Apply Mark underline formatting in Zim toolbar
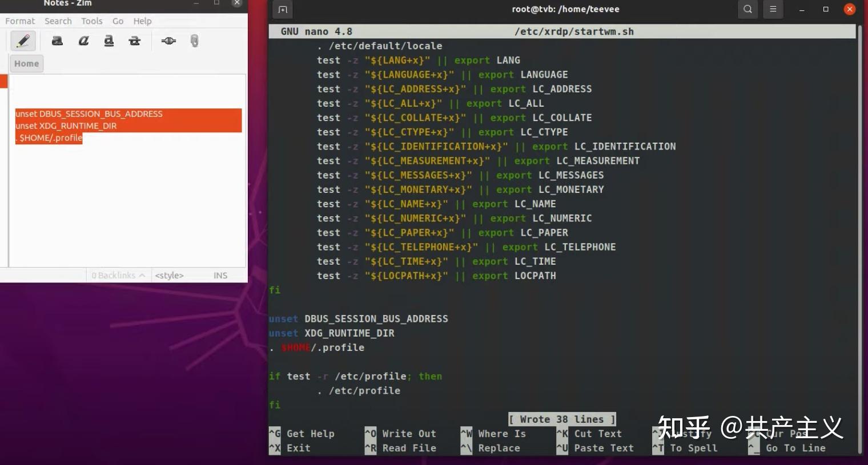The image size is (868, 465). [x=109, y=41]
